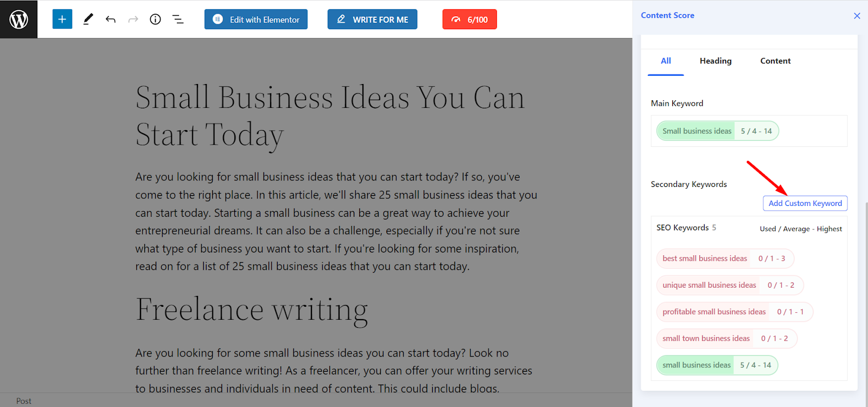Click the Undo arrow icon
Viewport: 868px width, 407px height.
coord(111,20)
